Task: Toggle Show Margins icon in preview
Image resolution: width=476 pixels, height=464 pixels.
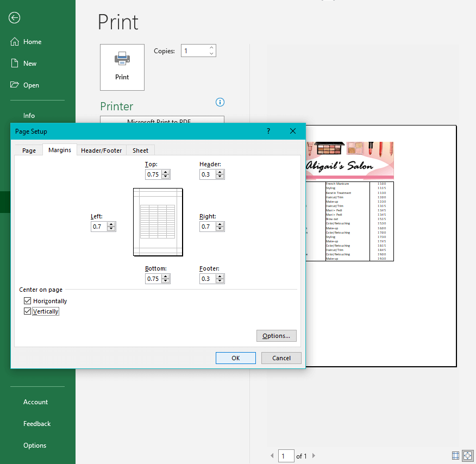Action: (x=455, y=455)
